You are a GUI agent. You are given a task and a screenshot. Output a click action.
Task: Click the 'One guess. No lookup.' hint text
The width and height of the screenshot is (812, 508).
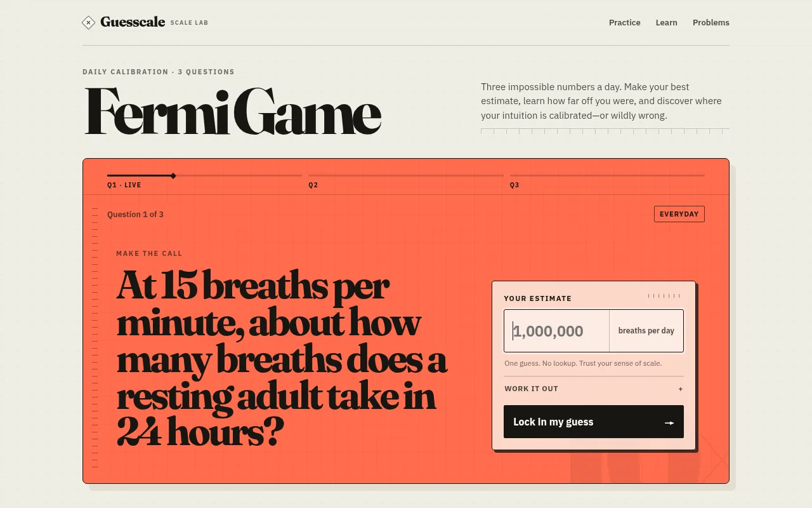click(583, 363)
